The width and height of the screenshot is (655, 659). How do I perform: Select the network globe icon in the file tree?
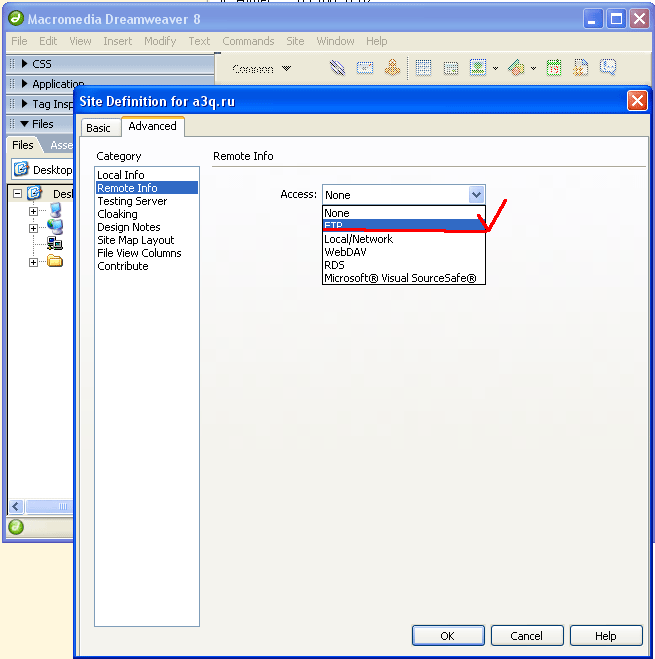pyautogui.click(x=55, y=227)
